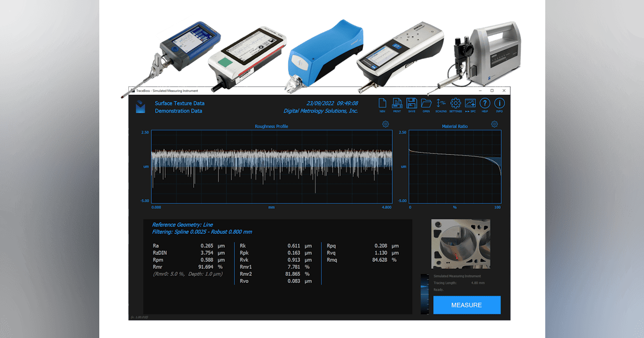The image size is (644, 338).
Task: Select the Rmr percentage value
Action: pyautogui.click(x=205, y=267)
